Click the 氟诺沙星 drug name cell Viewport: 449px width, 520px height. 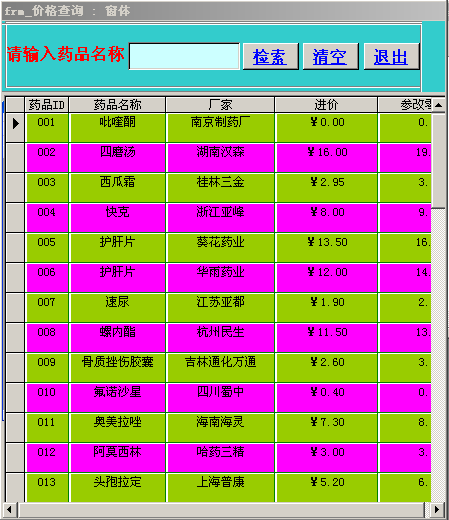pos(118,398)
